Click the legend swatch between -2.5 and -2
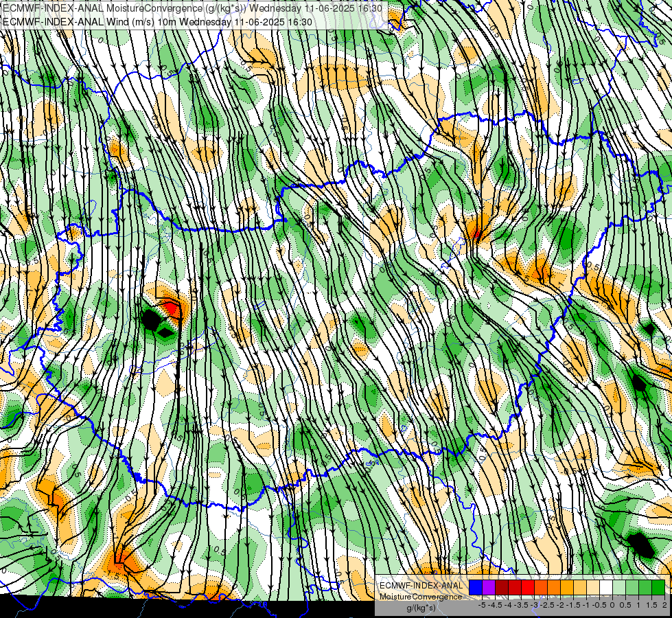This screenshot has width=672, height=618. [554, 587]
